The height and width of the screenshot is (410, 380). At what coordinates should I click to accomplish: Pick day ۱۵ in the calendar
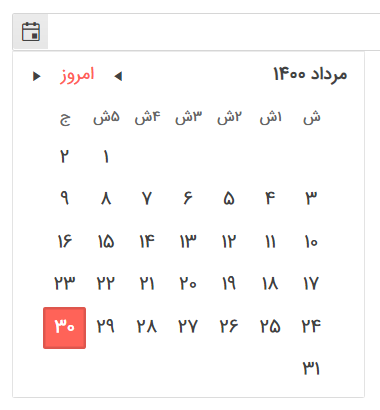coord(106,241)
